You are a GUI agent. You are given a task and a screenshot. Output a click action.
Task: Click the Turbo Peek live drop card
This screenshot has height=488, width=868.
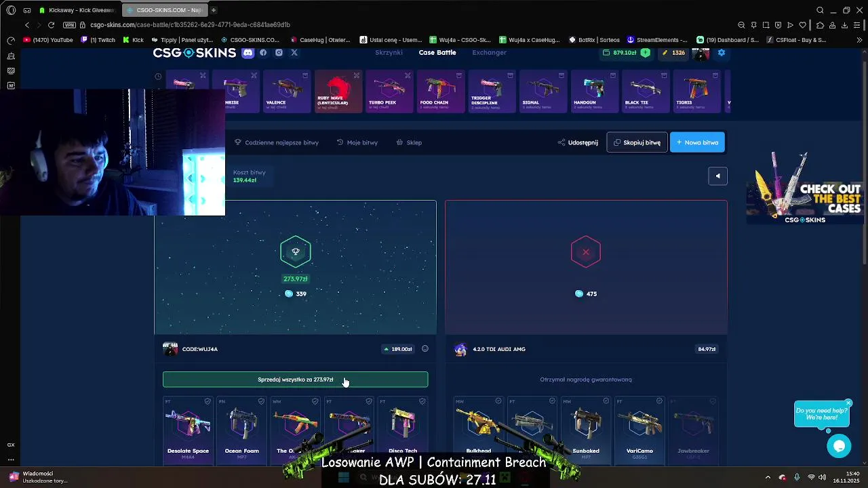(x=389, y=91)
